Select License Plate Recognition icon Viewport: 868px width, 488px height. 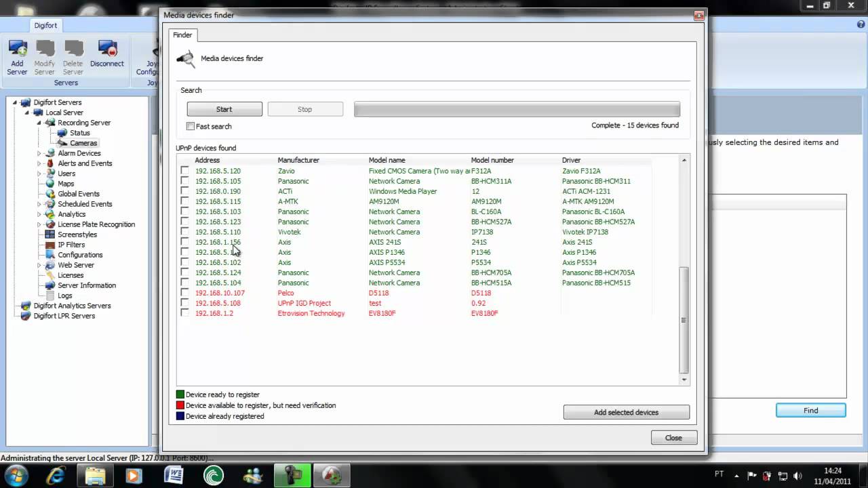50,224
